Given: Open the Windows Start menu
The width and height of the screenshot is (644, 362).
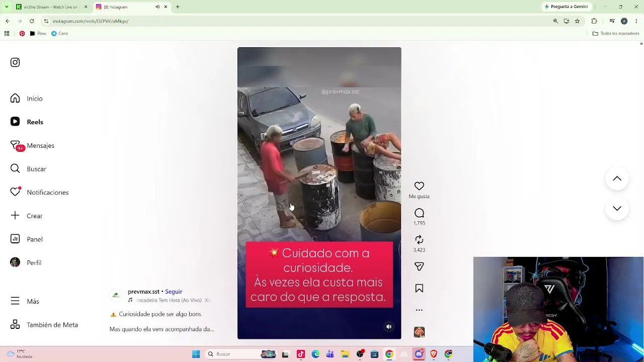Looking at the screenshot, I should click(x=196, y=354).
